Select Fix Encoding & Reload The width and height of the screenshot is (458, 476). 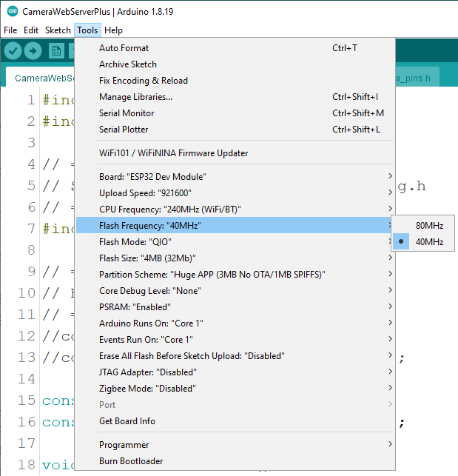pos(235,81)
